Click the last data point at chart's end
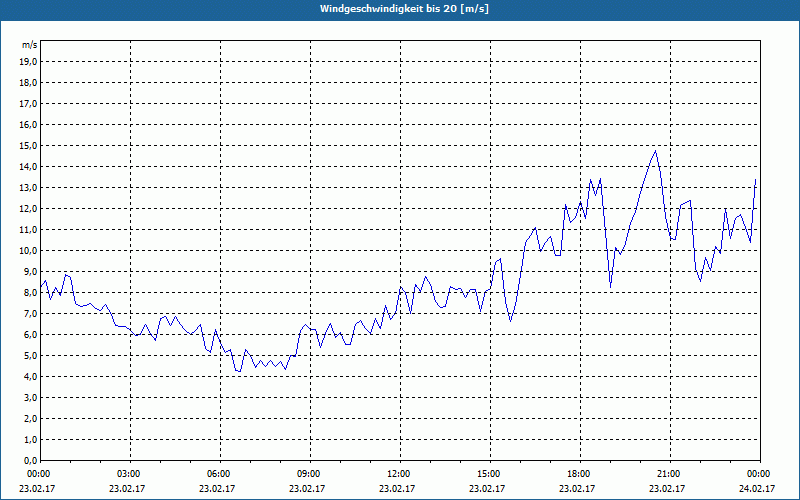Viewport: 800px width, 500px height. point(755,180)
